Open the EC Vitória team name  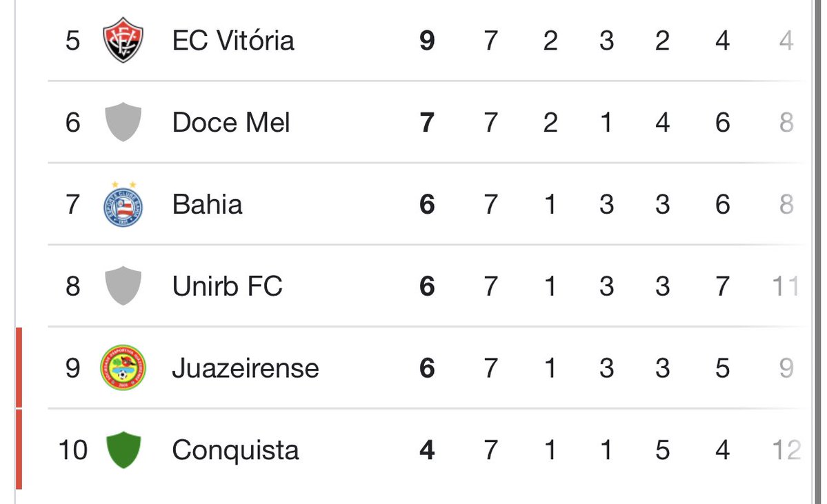tap(233, 41)
